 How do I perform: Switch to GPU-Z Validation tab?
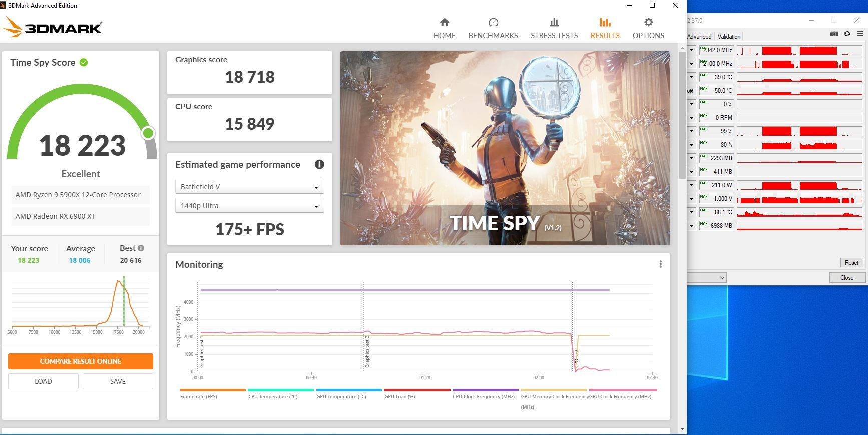pos(729,36)
